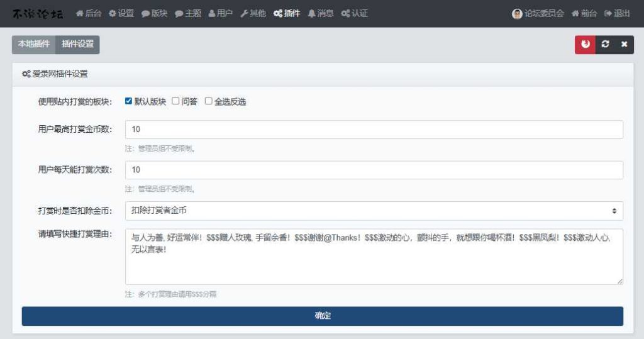Click the 爱录网插件设置 gear icon
This screenshot has width=644, height=339.
click(26, 74)
